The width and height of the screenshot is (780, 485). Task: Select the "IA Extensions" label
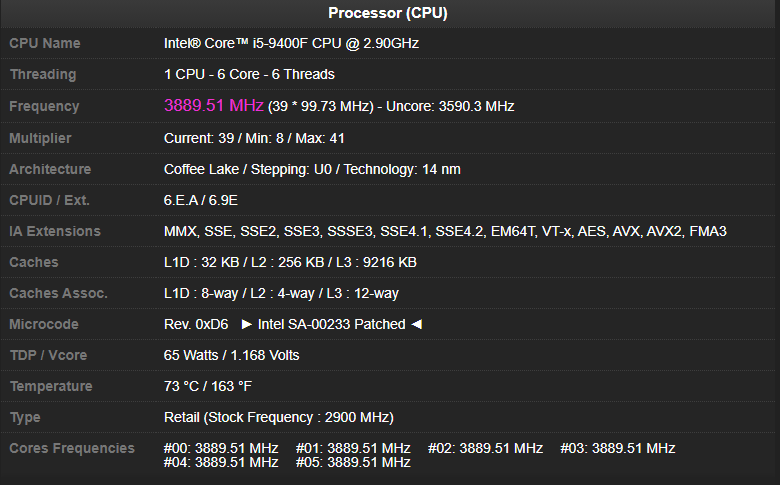55,231
